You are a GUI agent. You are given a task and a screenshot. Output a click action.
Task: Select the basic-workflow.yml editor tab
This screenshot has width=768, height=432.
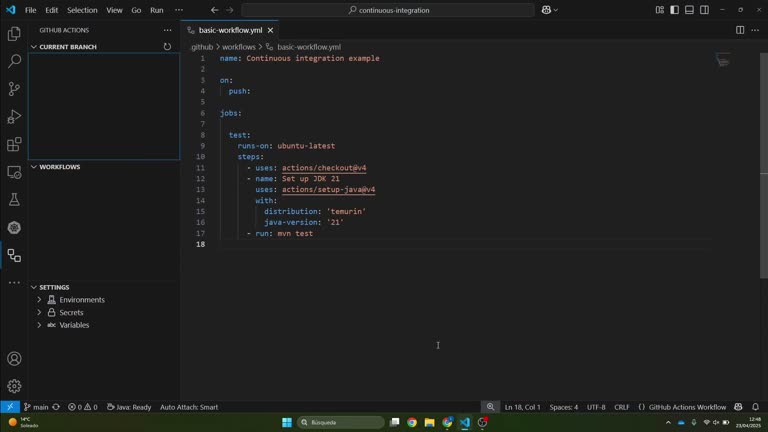click(230, 30)
